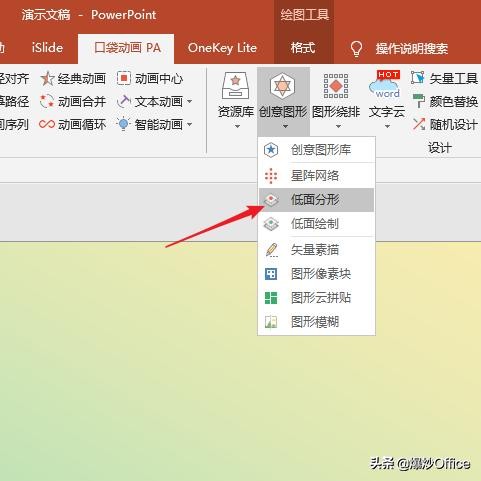Select 低面绘制 menu entry
Image resolution: width=481 pixels, height=481 pixels.
(x=316, y=224)
